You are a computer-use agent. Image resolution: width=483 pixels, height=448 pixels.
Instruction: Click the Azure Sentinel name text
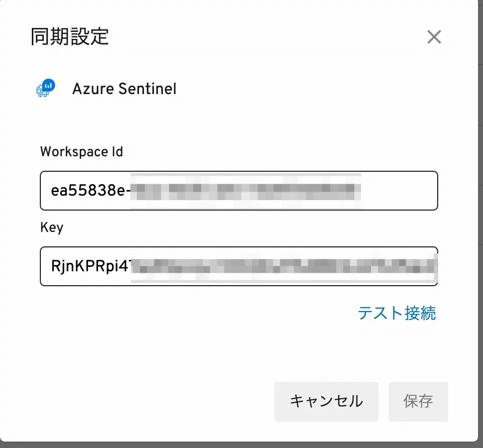tap(124, 89)
